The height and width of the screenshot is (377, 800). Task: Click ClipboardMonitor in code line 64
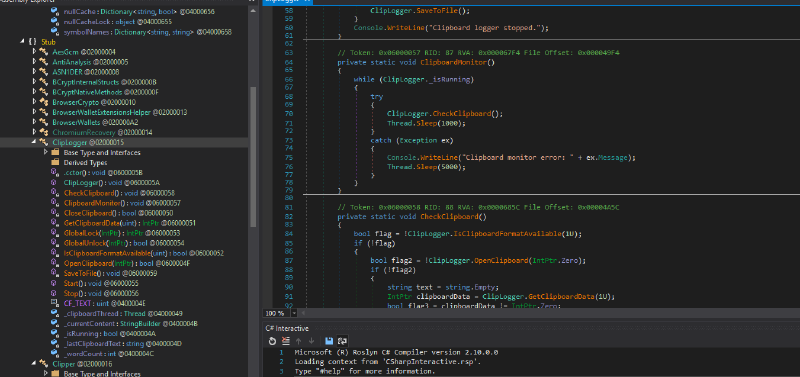tap(453, 62)
